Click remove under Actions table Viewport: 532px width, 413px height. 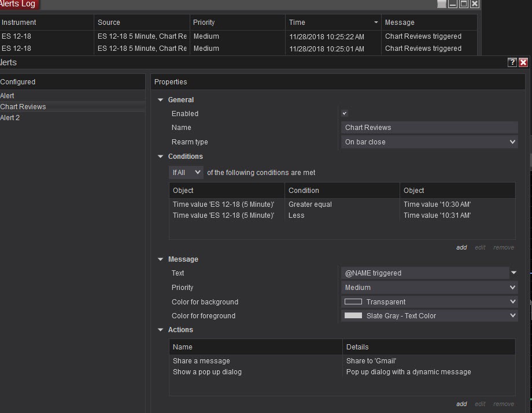[504, 404]
